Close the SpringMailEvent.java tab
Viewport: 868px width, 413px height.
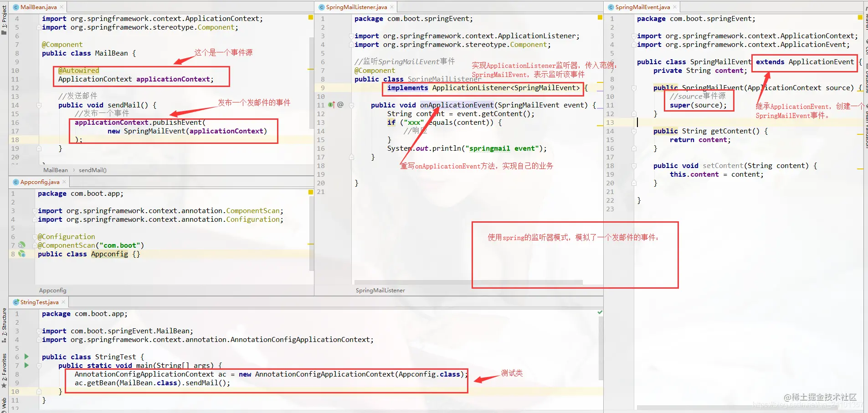pyautogui.click(x=675, y=7)
